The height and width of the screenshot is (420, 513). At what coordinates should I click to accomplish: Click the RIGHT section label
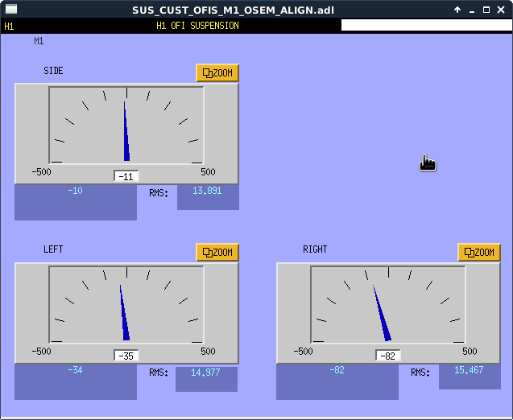tap(315, 249)
